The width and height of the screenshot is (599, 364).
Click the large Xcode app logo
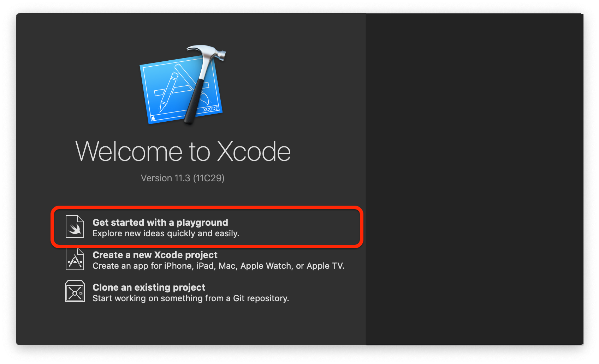183,85
